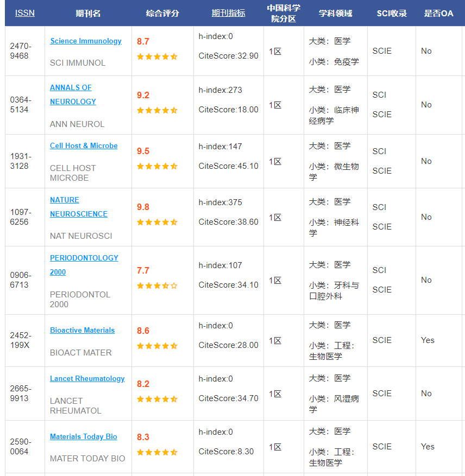The width and height of the screenshot is (465, 476).
Task: Click the score 7.7
Action: click(143, 270)
